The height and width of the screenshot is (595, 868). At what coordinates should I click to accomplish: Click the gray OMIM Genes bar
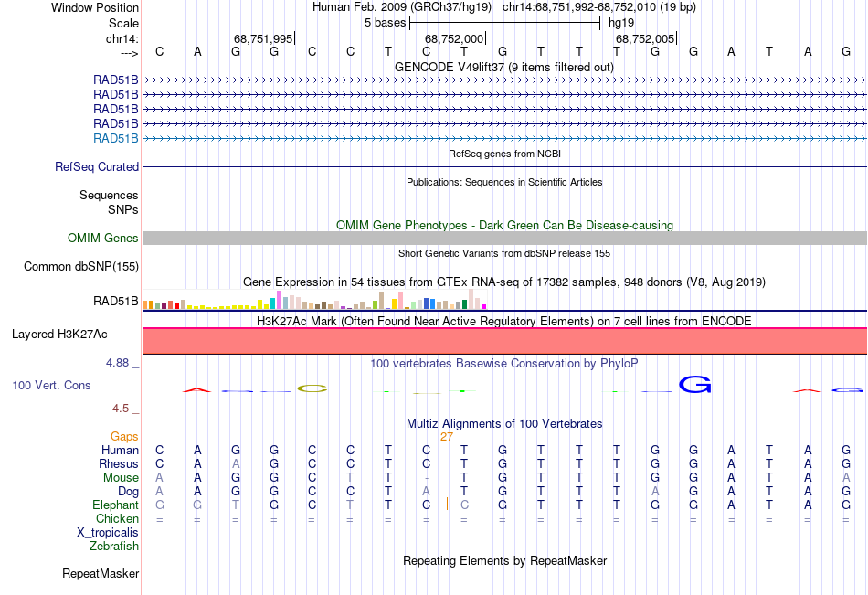[505, 239]
